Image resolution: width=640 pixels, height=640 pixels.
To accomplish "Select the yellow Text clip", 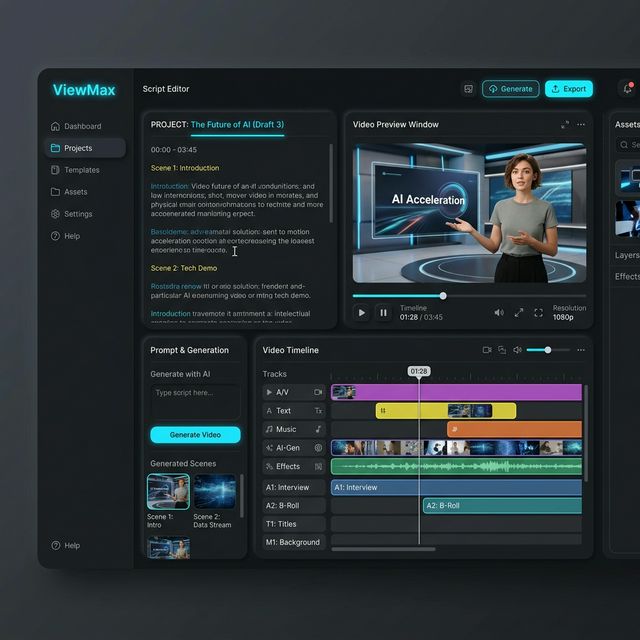I will pos(446,411).
